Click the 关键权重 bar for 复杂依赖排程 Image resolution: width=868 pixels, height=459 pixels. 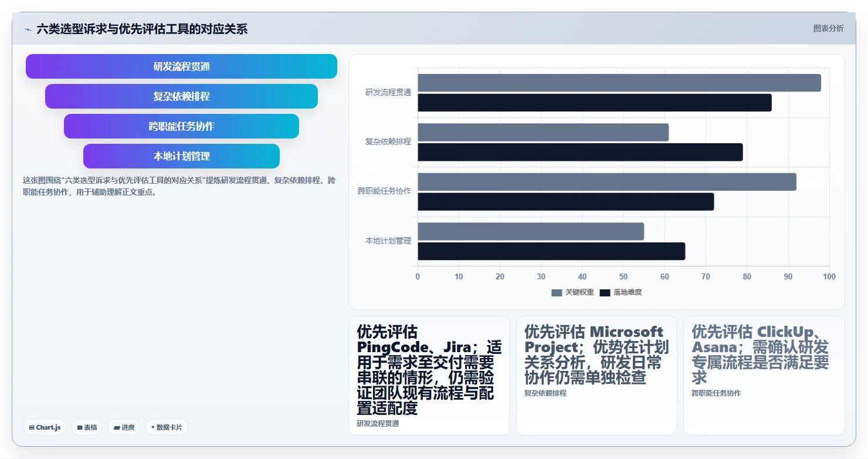click(543, 132)
